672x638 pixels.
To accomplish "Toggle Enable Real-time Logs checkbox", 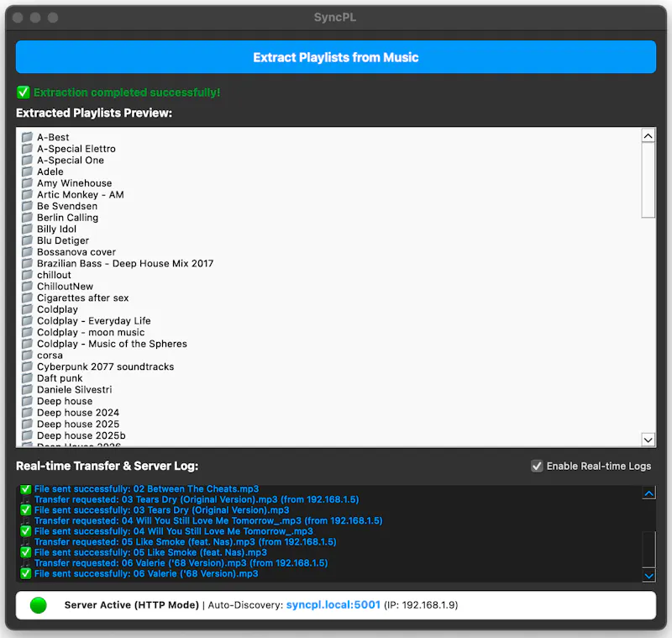I will [x=537, y=466].
